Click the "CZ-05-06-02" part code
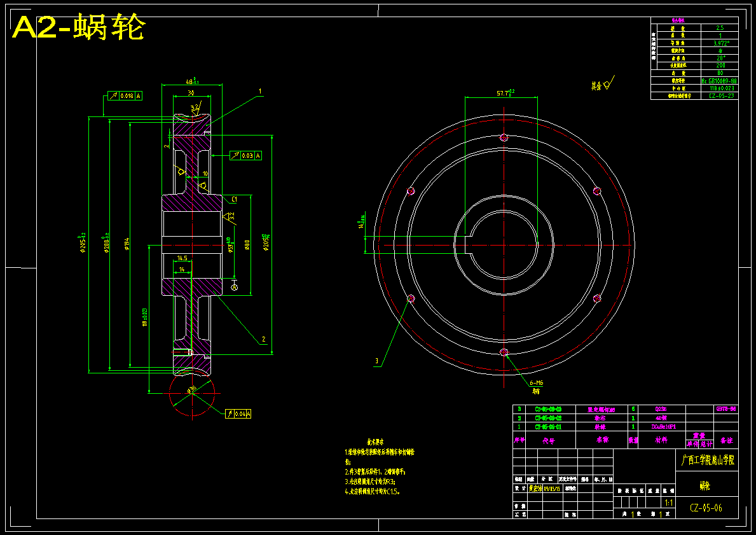Viewport: 756px width, 535px height. 548,418
